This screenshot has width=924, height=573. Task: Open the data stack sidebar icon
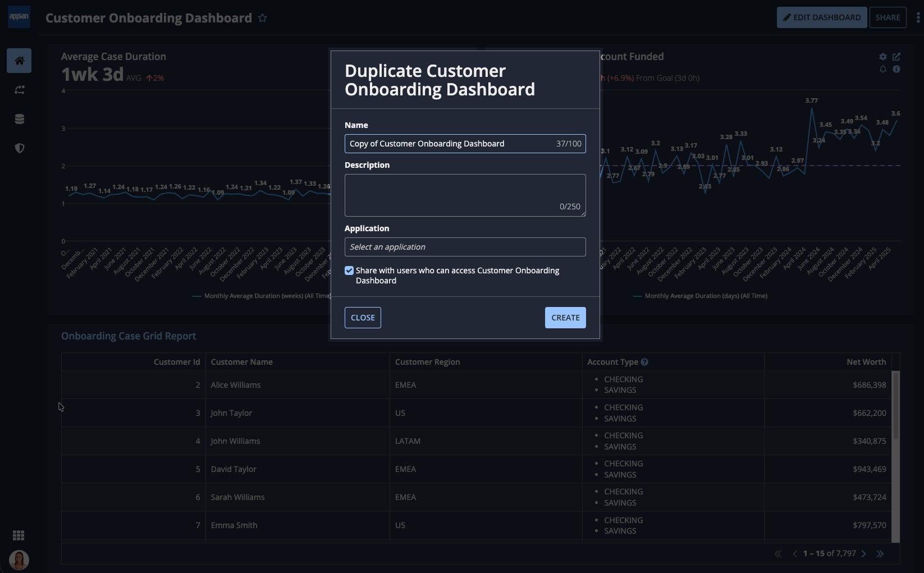click(19, 119)
